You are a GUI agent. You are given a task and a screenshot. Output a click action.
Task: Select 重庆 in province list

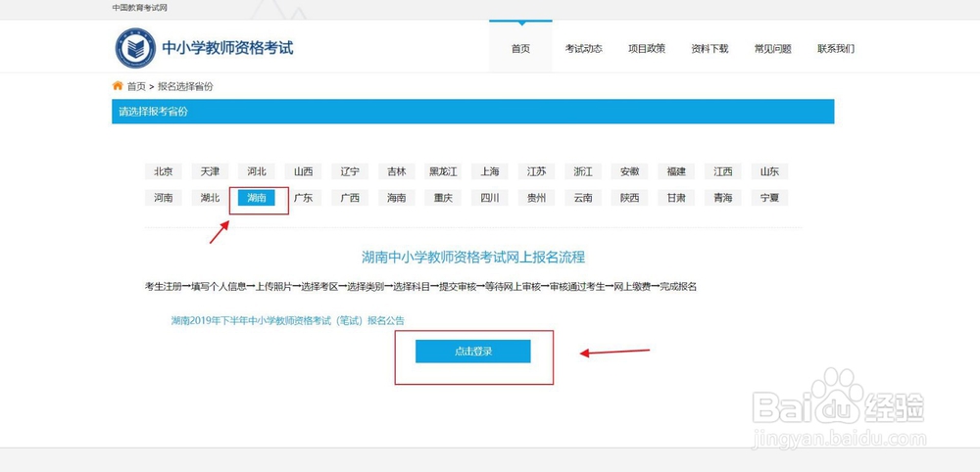pos(443,198)
